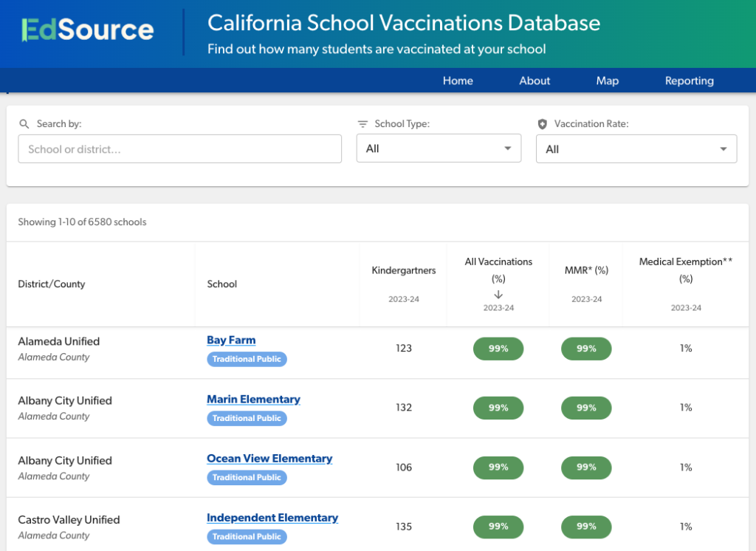
Task: Open Marin Elementary school link
Action: [x=253, y=399]
